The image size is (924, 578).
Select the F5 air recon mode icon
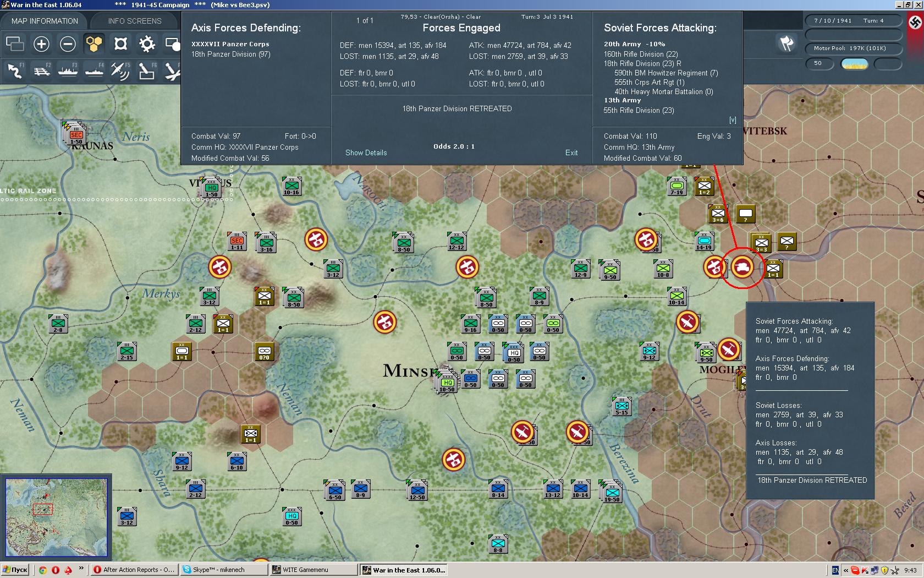(120, 70)
